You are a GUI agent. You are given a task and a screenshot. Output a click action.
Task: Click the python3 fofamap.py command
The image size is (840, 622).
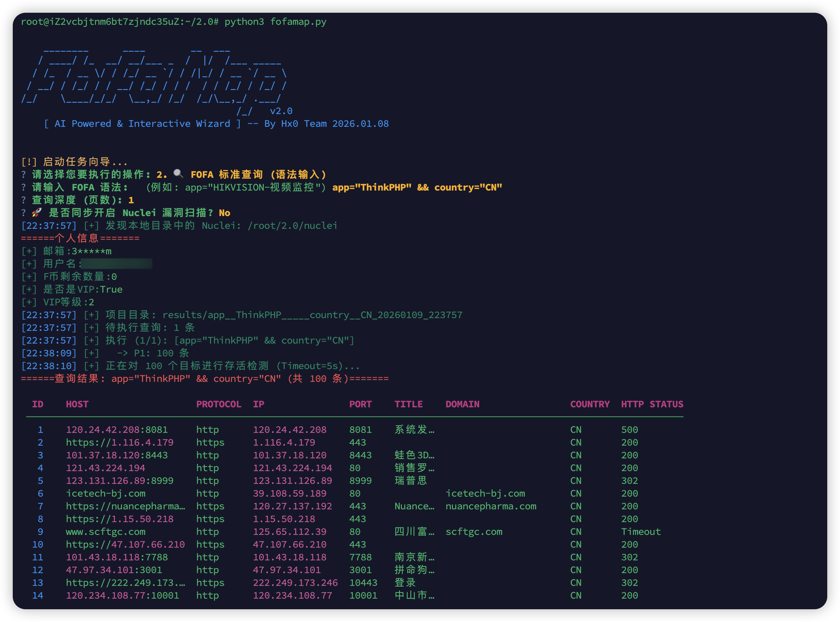pyautogui.click(x=275, y=22)
